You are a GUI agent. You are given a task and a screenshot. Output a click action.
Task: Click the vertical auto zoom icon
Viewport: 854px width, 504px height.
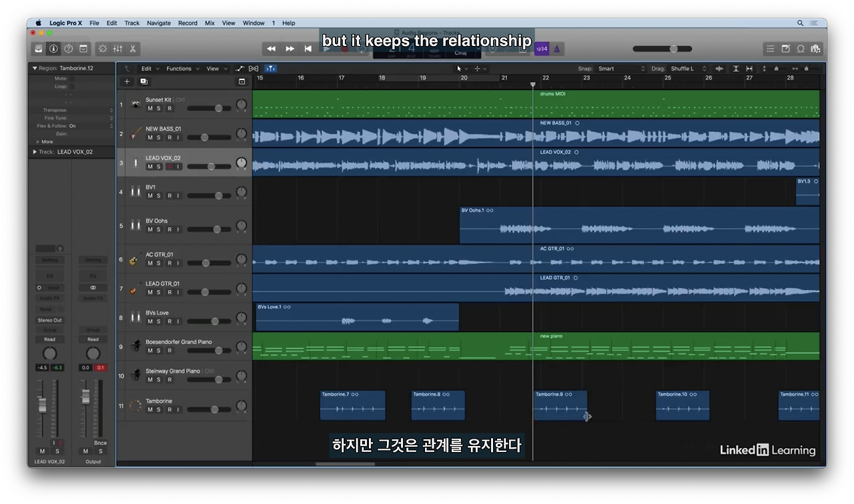tap(736, 69)
